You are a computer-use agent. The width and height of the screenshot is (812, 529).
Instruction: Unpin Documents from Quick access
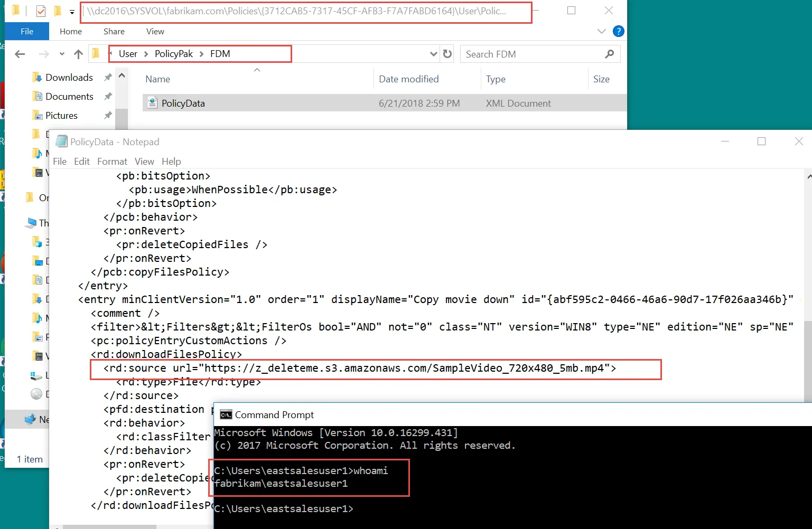[107, 96]
